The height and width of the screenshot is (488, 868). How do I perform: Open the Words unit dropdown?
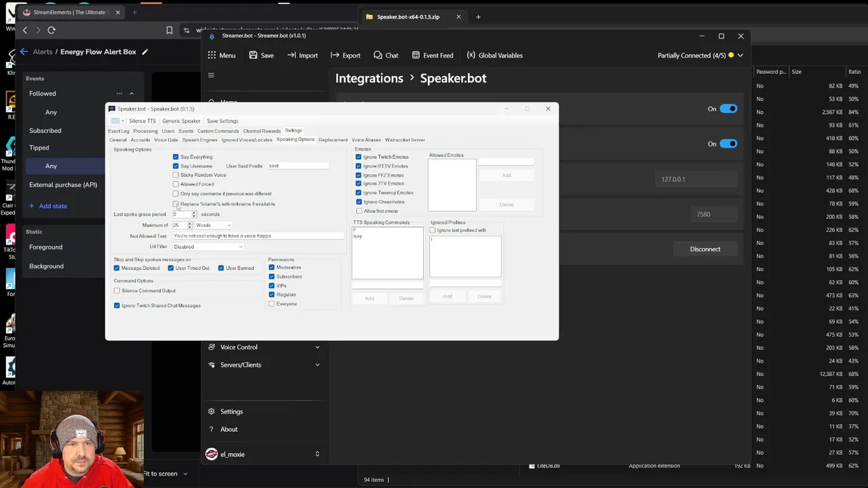214,225
